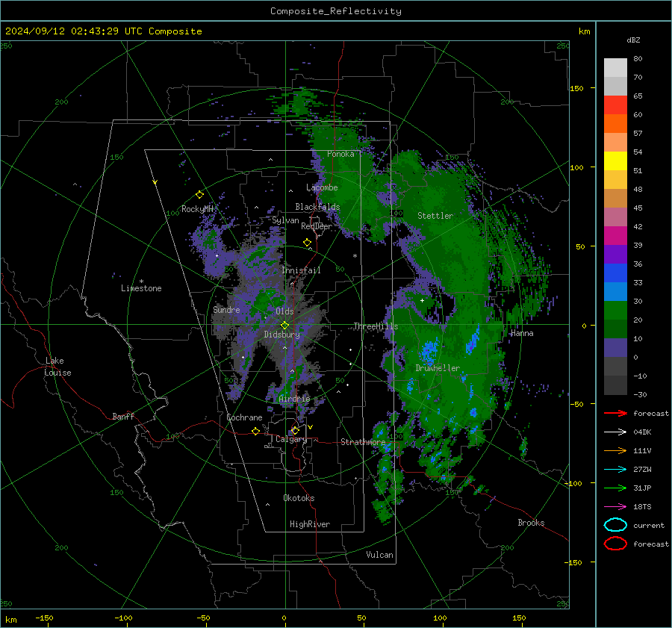Click the HighRiver city label
The width and height of the screenshot is (672, 628).
[309, 524]
